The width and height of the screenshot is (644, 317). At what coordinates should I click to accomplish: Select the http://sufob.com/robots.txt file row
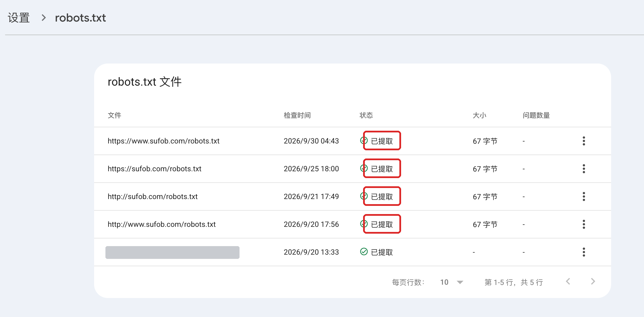(x=352, y=196)
